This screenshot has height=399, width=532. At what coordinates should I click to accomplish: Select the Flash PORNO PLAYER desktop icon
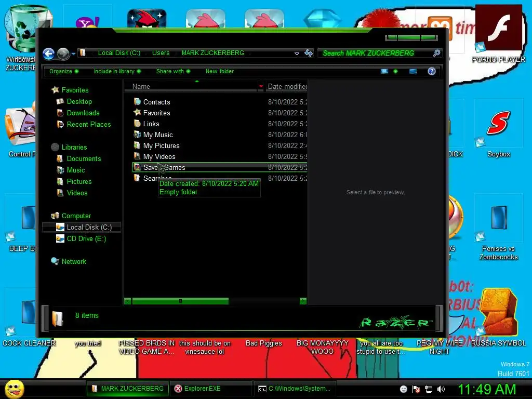tap(498, 34)
